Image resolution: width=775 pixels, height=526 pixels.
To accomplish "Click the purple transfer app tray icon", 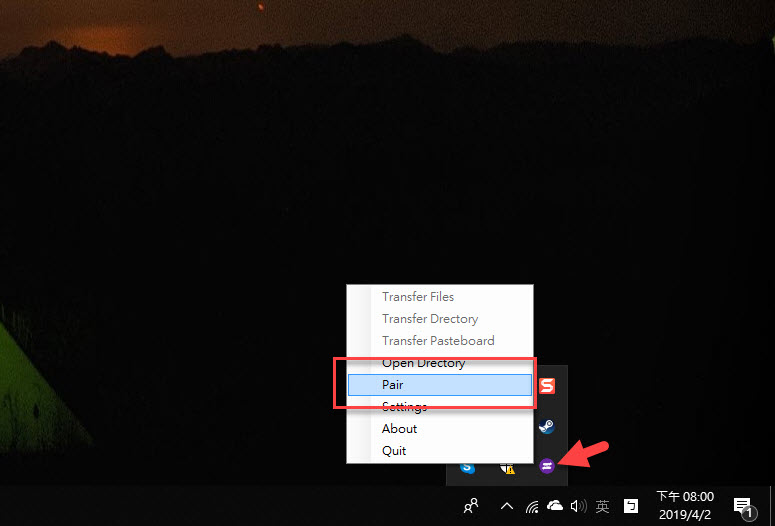I will pos(547,466).
